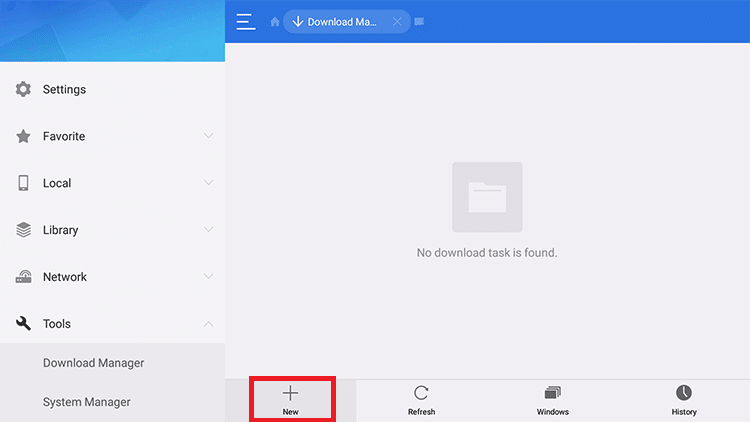Click the Tools label
This screenshot has height=422, width=750.
pos(57,324)
